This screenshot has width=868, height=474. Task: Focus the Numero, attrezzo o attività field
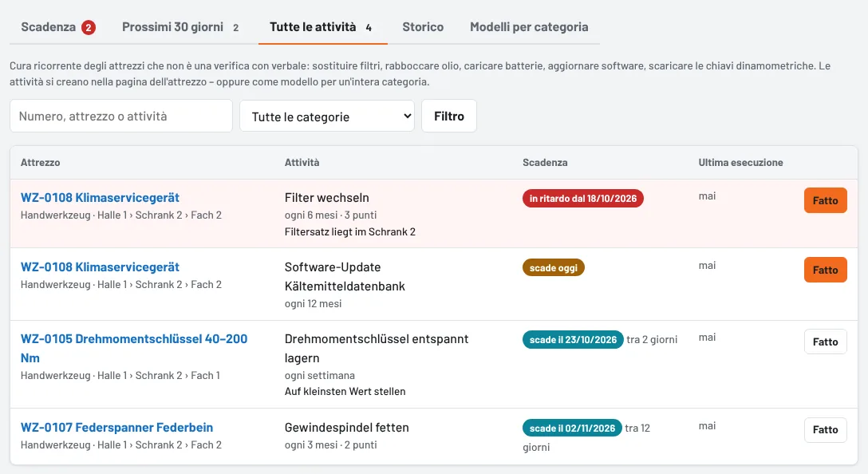(121, 116)
